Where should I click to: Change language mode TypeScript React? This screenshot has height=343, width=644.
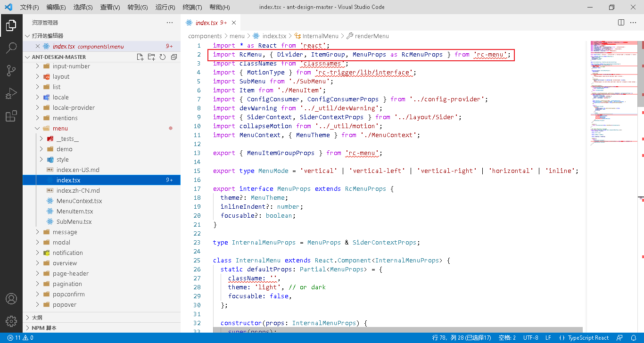(x=588, y=338)
